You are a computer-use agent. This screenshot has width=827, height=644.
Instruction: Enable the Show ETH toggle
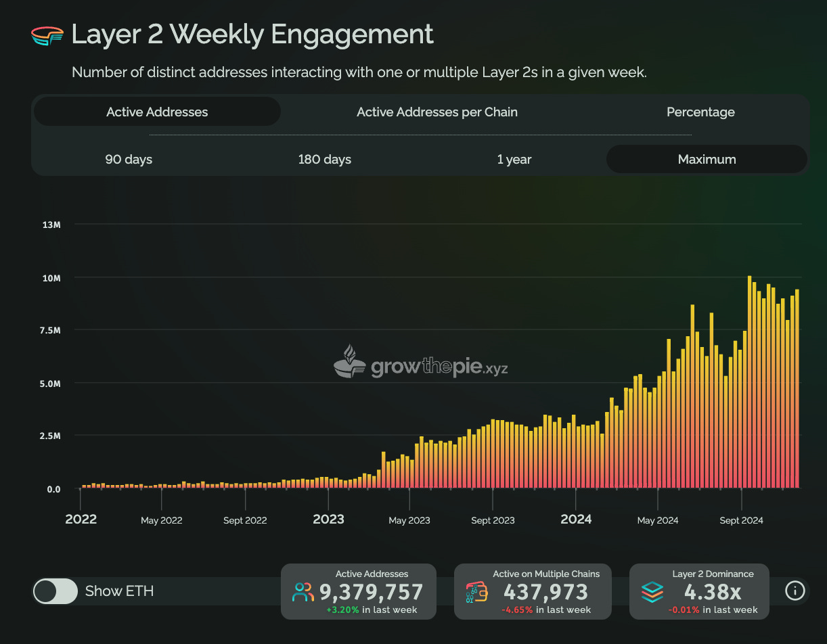[55, 591]
